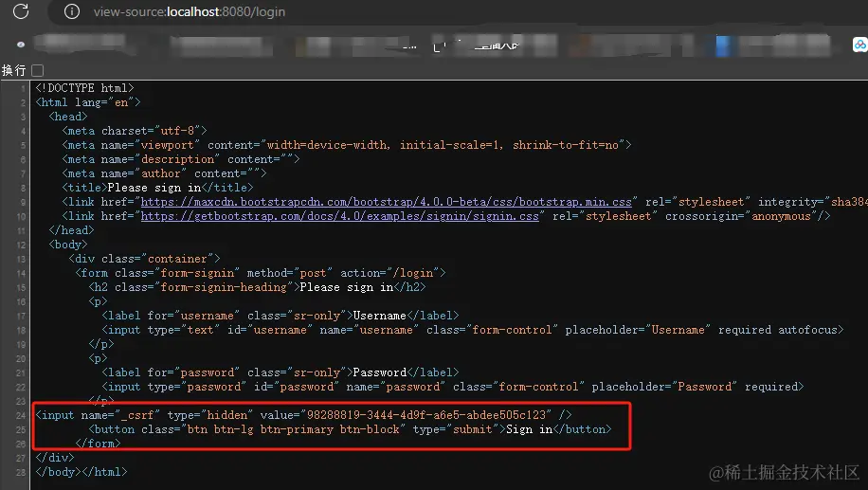Image resolution: width=868 pixels, height=490 pixels.
Task: Click the html lang="en" line
Action: pyautogui.click(x=88, y=102)
